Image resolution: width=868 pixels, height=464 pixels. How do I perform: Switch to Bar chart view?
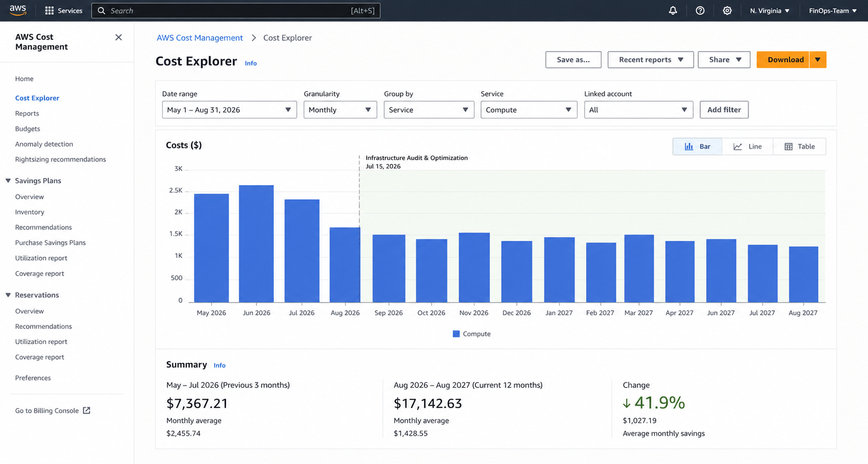697,146
